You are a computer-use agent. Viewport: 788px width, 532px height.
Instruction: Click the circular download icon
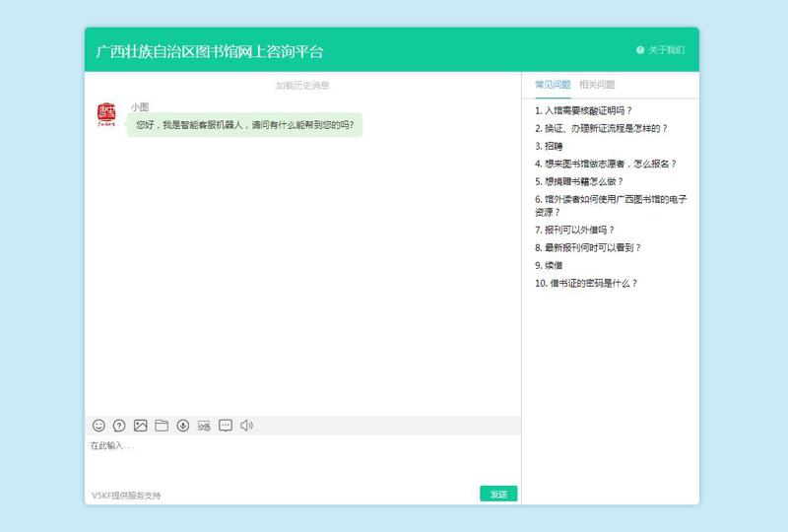pyautogui.click(x=183, y=426)
